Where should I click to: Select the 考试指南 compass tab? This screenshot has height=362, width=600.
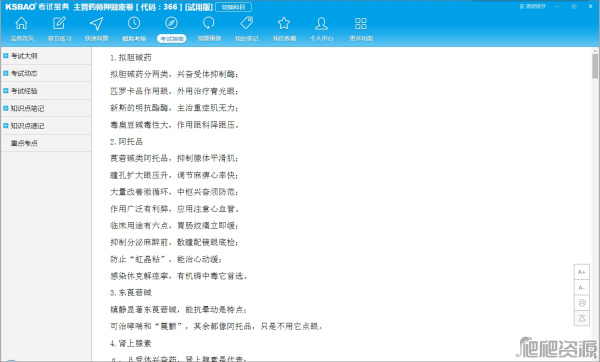[x=171, y=38]
